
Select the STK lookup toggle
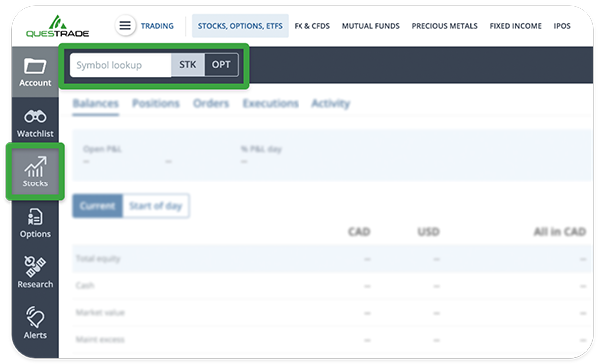188,65
